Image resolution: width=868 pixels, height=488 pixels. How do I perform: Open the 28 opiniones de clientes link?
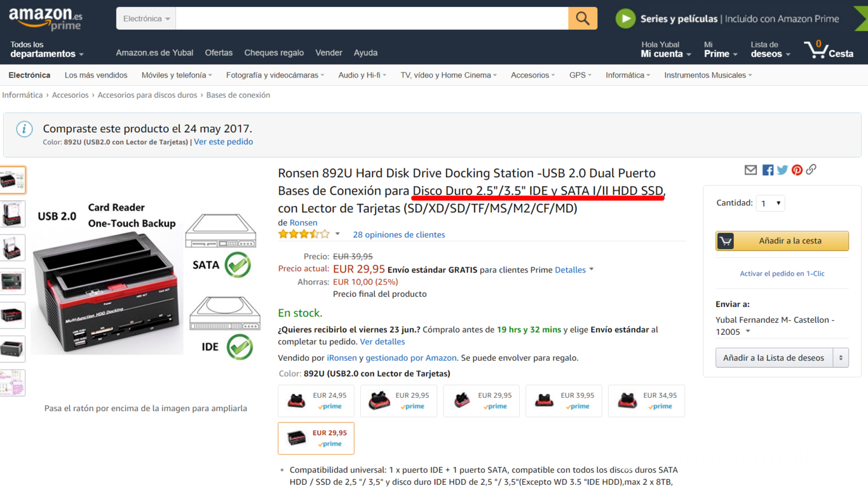point(399,234)
